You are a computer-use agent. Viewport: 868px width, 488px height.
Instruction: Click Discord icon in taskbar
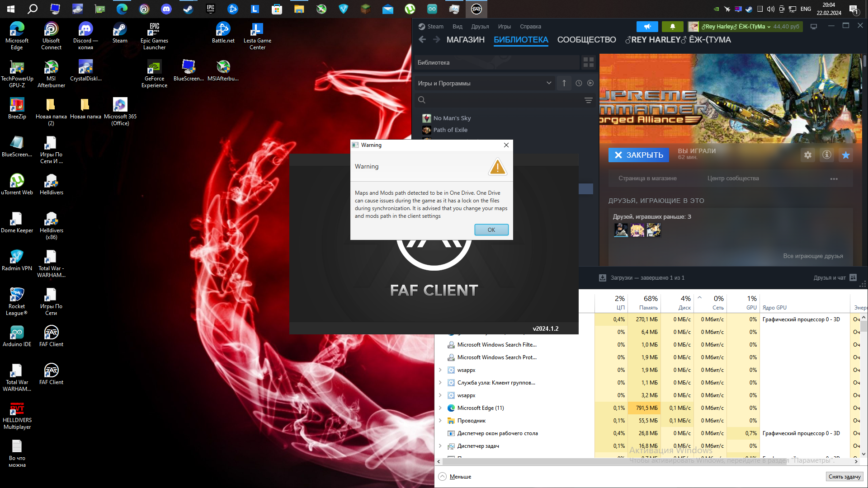(x=166, y=9)
